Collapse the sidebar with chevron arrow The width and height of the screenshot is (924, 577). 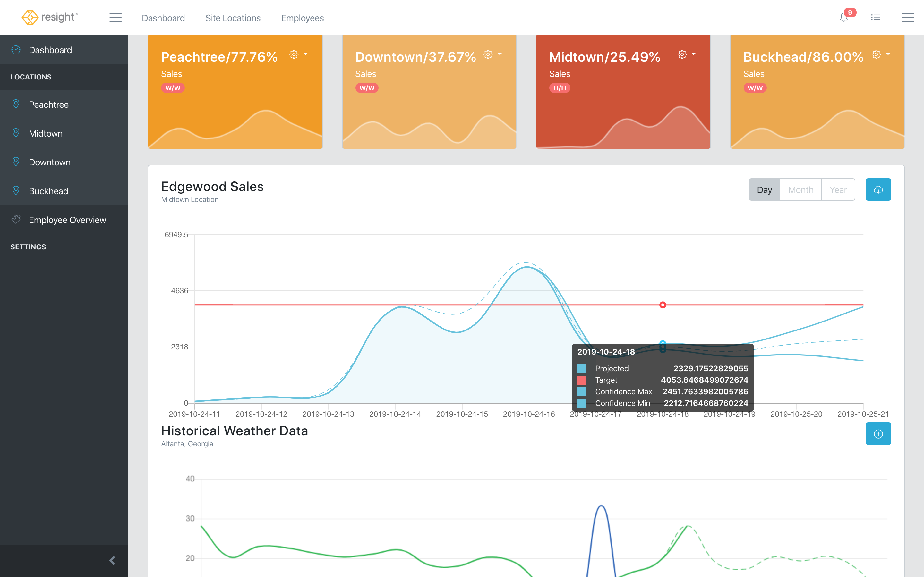coord(112,560)
